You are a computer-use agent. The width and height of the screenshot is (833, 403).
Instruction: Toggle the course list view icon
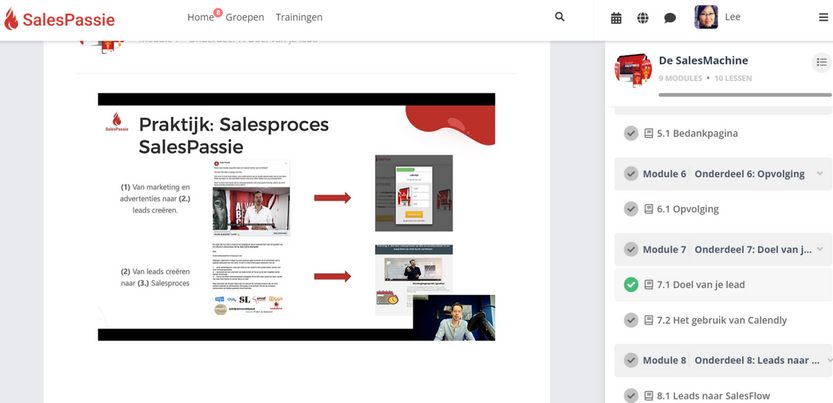coord(822,63)
